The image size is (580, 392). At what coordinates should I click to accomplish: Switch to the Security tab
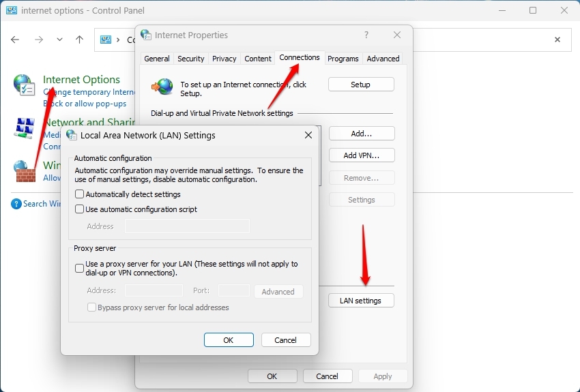[x=191, y=59]
